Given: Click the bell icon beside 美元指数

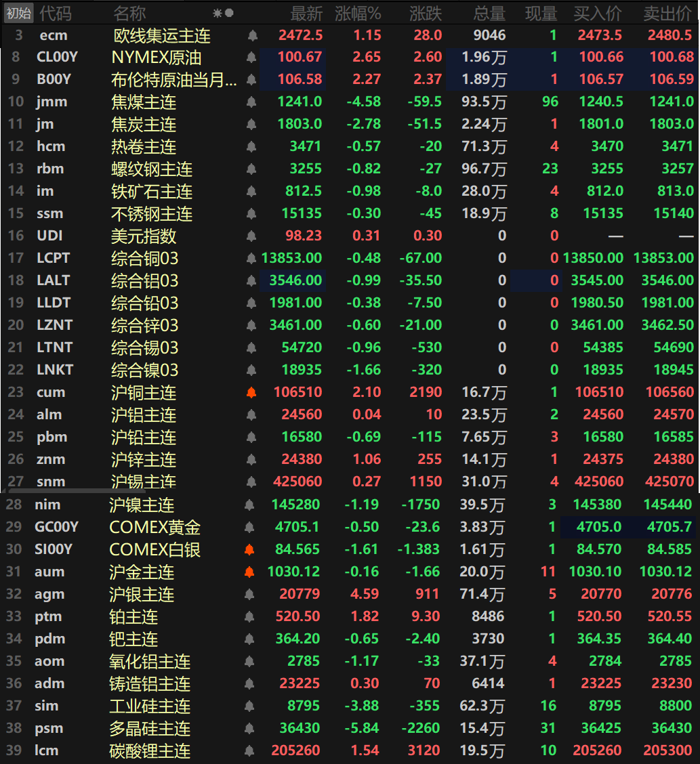Looking at the screenshot, I should 251,236.
